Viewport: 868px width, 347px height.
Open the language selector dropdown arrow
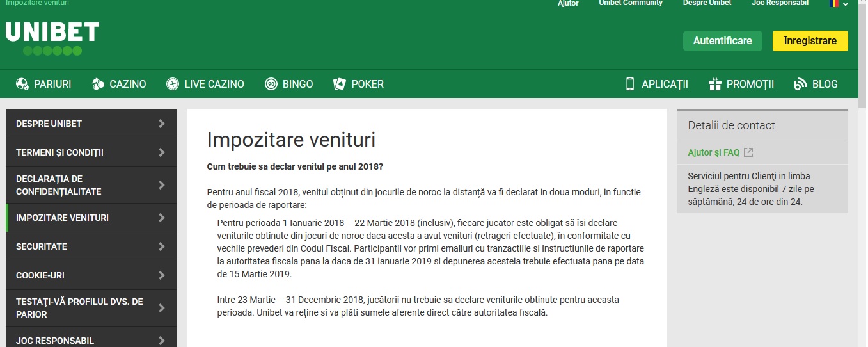(846, 4)
